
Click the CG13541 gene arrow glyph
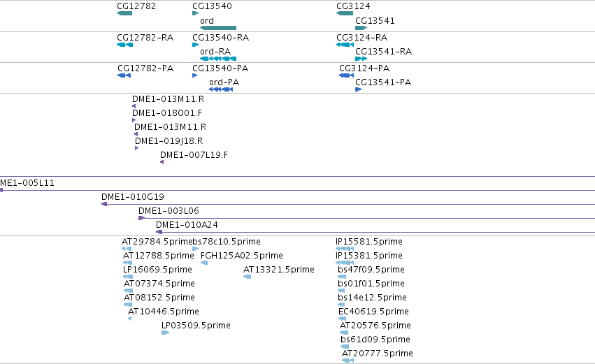click(x=361, y=28)
